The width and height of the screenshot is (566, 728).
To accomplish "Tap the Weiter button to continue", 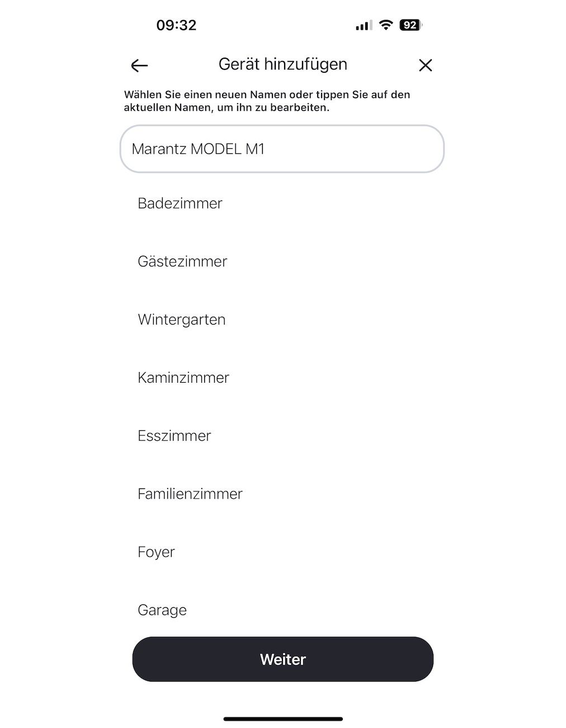I will (283, 659).
